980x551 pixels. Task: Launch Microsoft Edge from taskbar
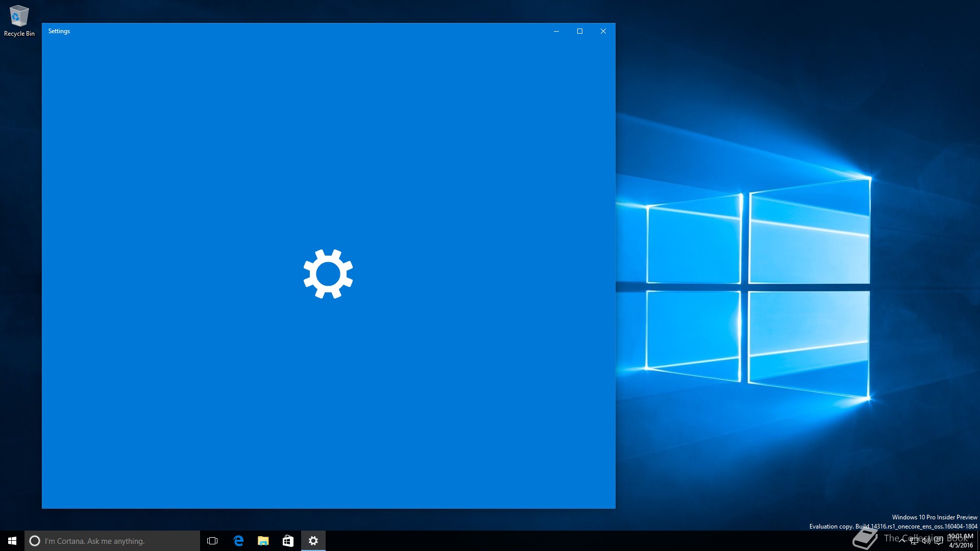point(238,541)
